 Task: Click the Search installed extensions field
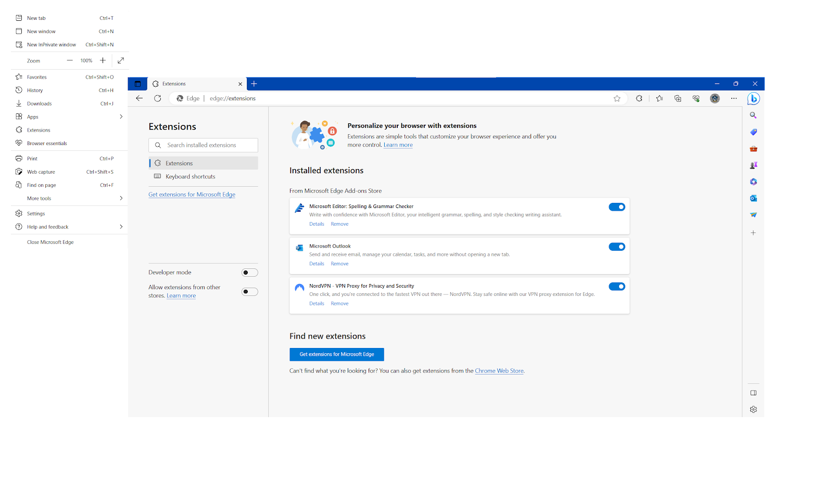point(208,145)
